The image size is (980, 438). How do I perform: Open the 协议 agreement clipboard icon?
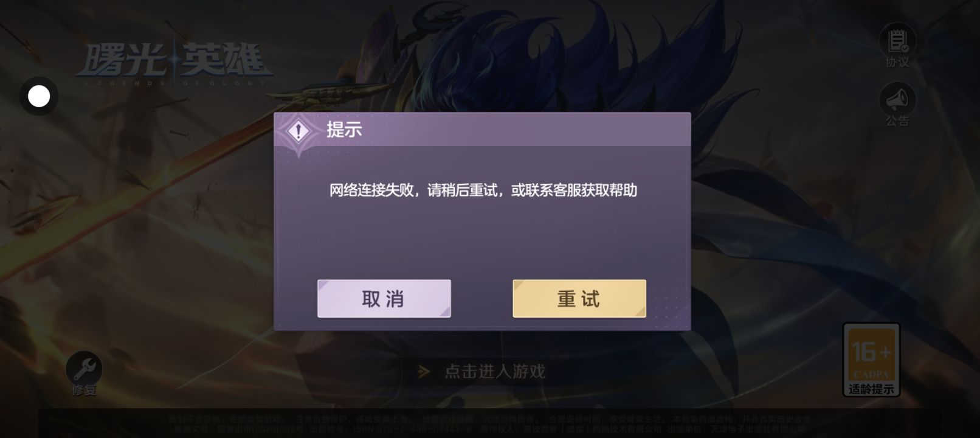pyautogui.click(x=897, y=40)
